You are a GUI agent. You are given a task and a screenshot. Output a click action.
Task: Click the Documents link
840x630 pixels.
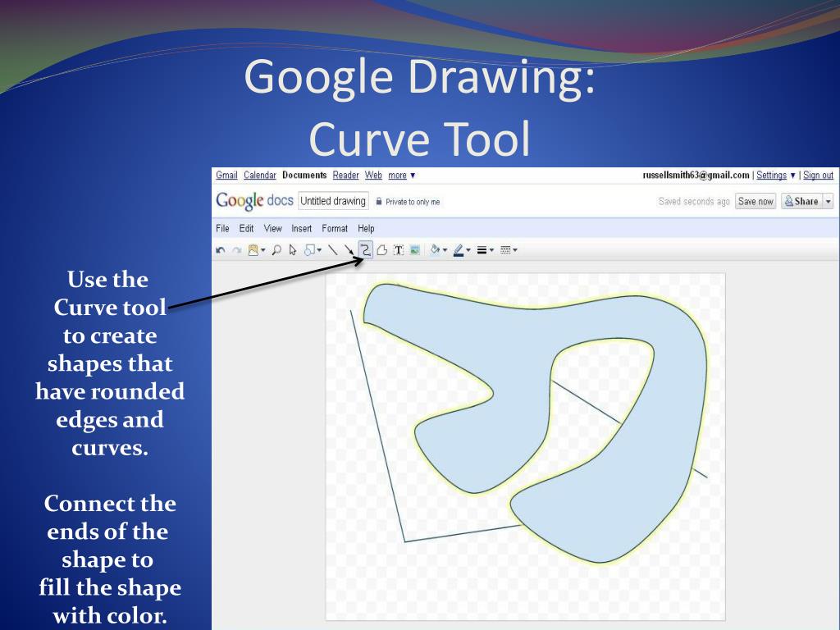coord(304,176)
